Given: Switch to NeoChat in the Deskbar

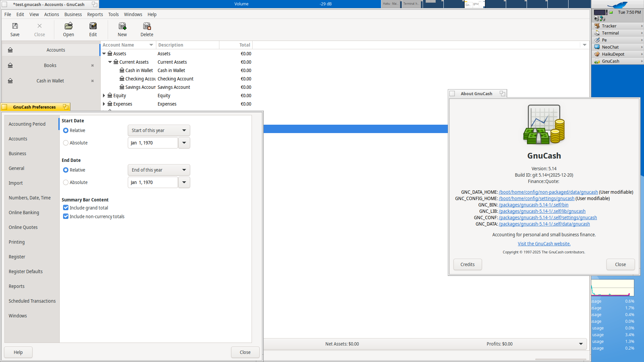Looking at the screenshot, I should [617, 47].
